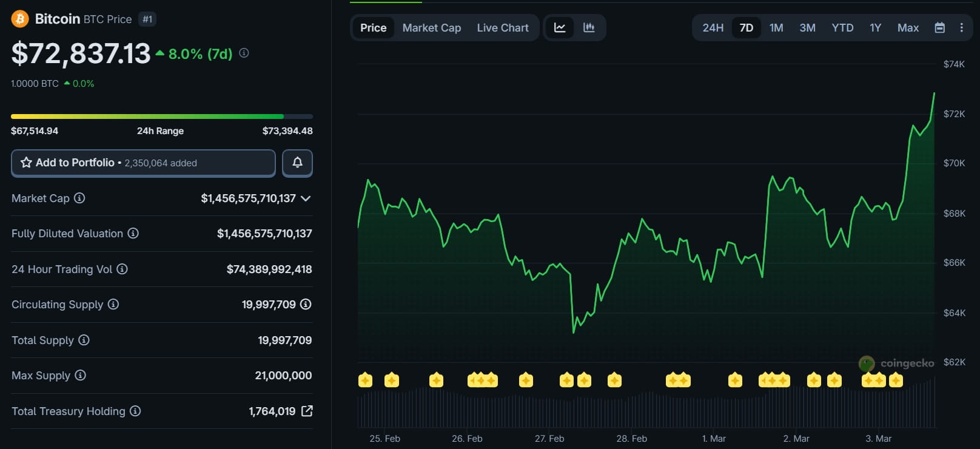Open Total Treasury Holding external link icon
Viewport: 980px width, 449px height.
coord(307,411)
